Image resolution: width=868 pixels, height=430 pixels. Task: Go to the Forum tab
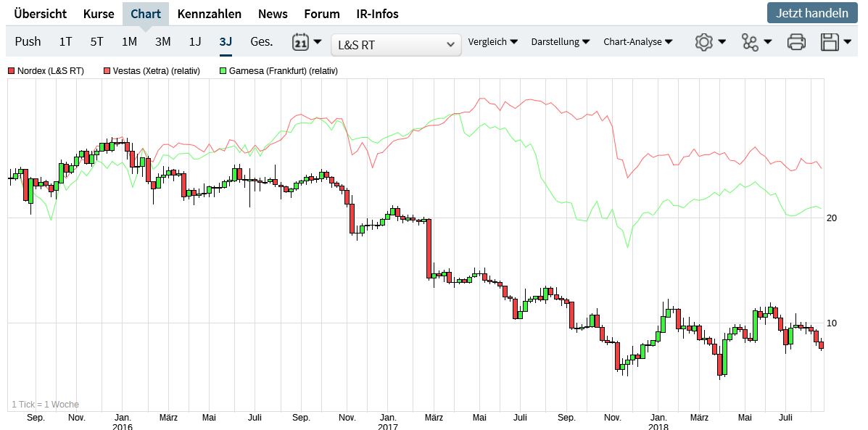point(322,14)
